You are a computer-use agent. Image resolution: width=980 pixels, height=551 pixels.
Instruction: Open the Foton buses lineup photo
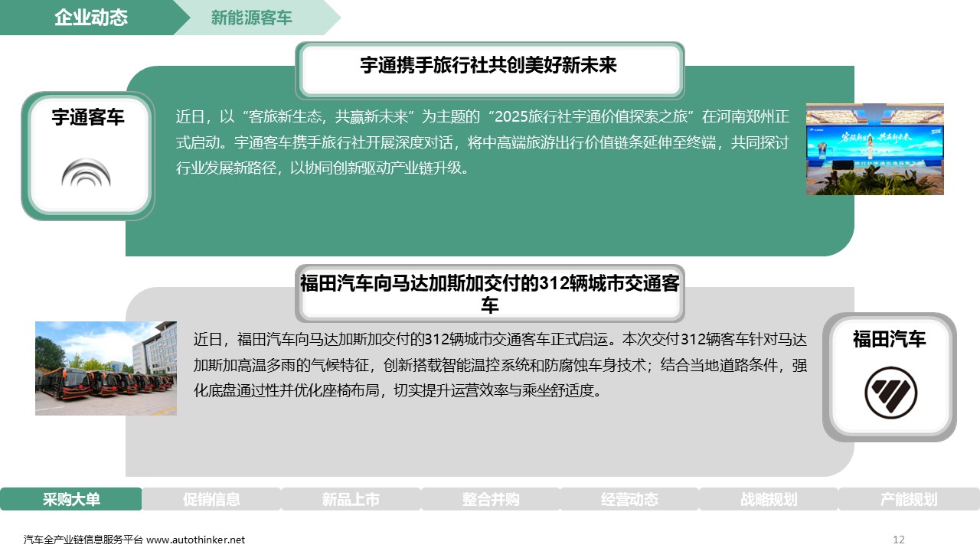pos(106,368)
